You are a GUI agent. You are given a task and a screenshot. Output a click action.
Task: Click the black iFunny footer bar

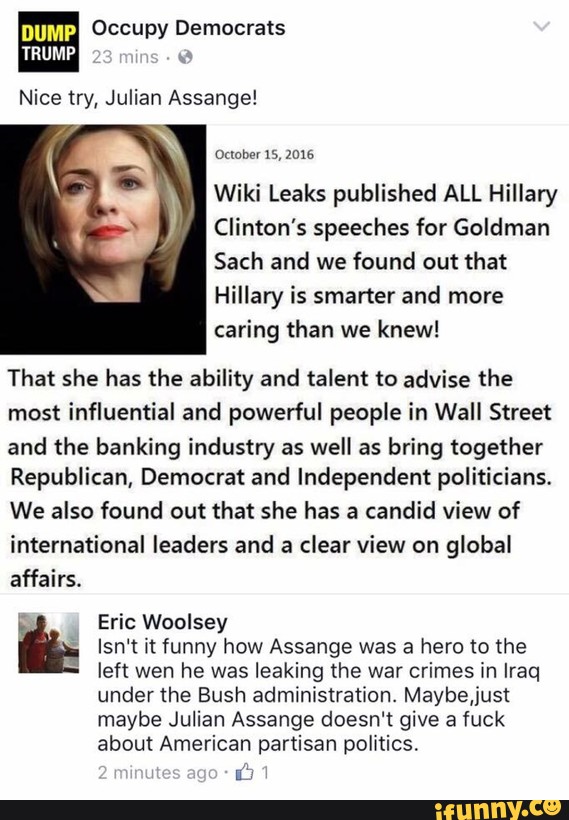(x=284, y=810)
